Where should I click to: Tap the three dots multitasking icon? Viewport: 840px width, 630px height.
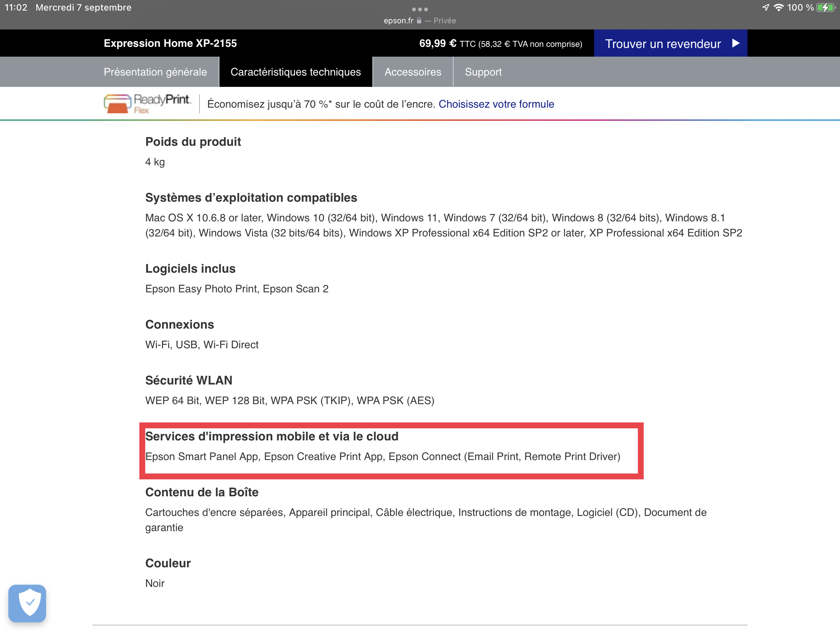click(420, 9)
